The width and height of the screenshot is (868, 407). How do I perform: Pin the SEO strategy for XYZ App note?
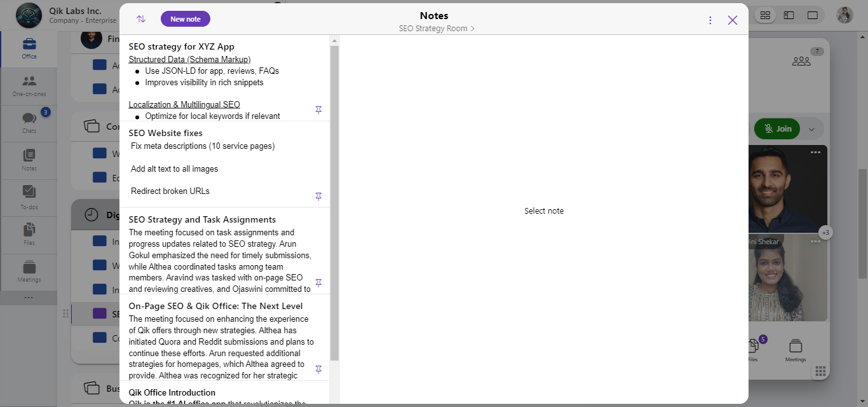tap(319, 110)
